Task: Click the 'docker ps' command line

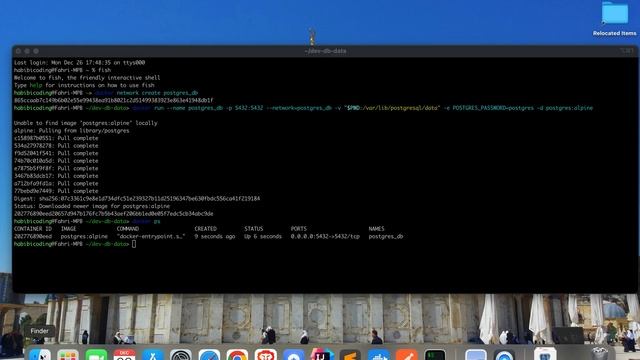Action: (87, 221)
